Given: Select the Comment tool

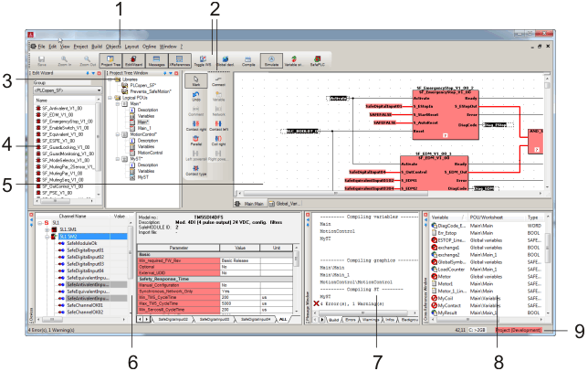Looking at the screenshot, I should (195, 111).
